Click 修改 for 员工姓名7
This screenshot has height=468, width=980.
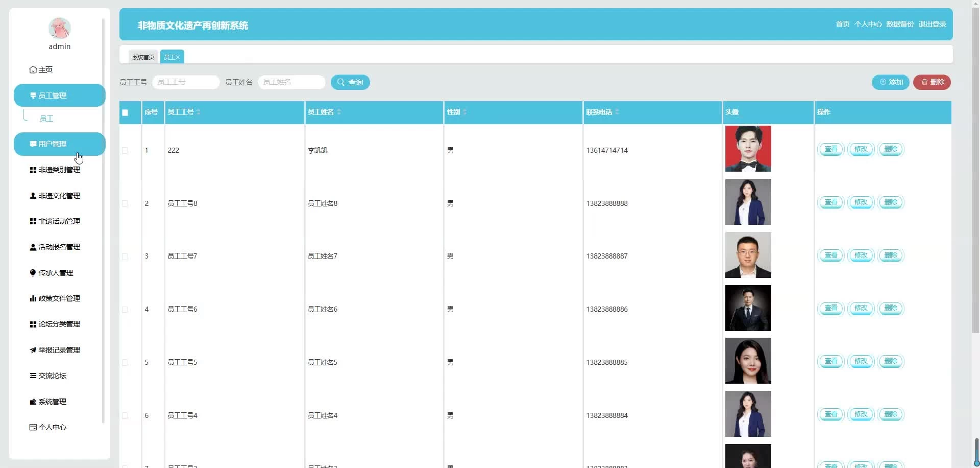(861, 255)
